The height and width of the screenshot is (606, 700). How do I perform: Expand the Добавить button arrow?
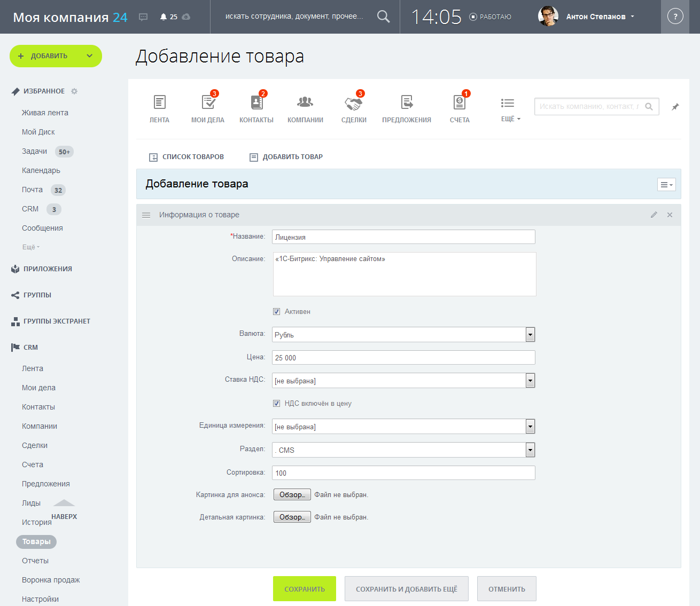tap(89, 56)
